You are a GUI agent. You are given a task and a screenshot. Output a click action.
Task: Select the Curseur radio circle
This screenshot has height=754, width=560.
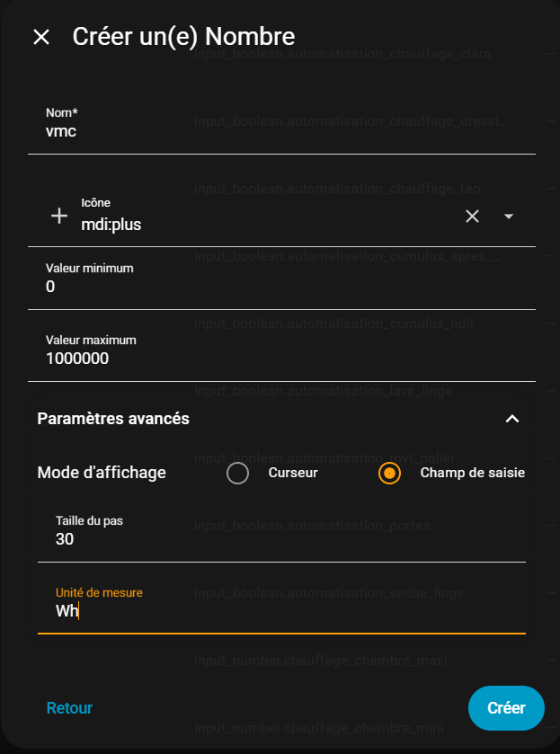[237, 473]
